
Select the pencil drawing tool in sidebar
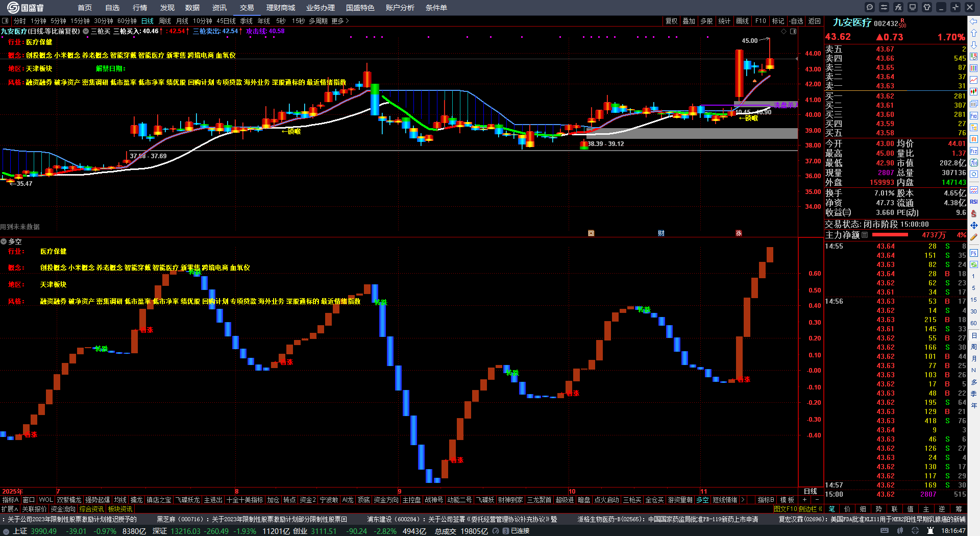974,237
